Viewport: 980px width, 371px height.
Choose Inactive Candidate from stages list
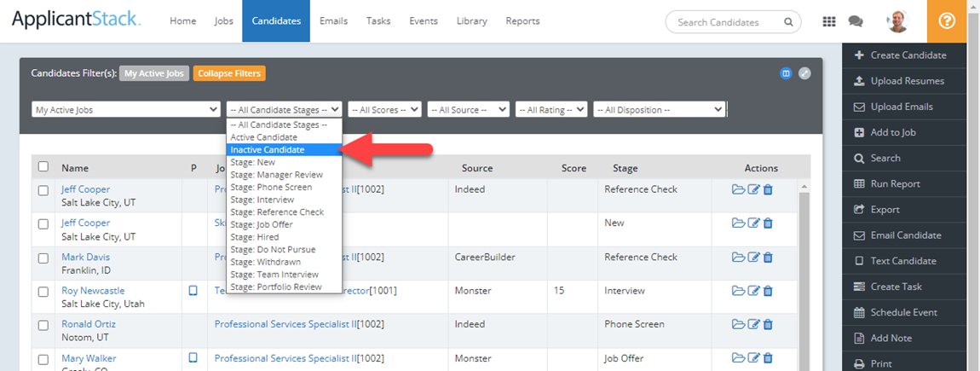[268, 149]
